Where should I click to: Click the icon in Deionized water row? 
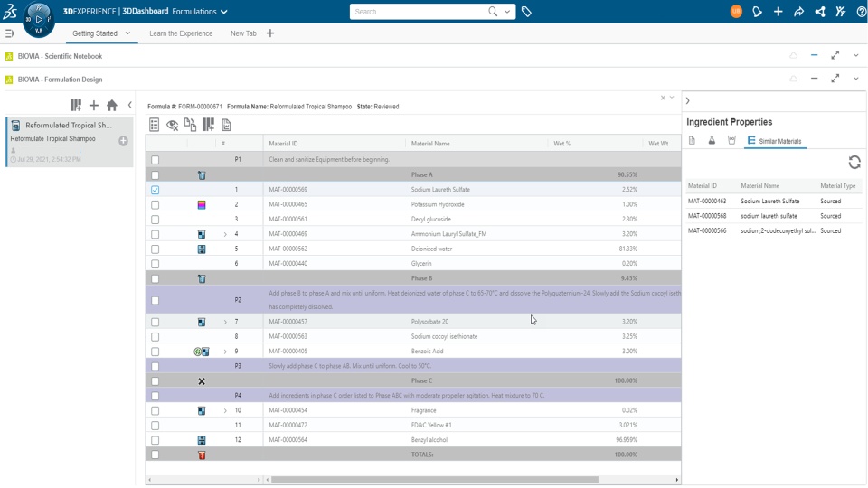click(x=202, y=249)
